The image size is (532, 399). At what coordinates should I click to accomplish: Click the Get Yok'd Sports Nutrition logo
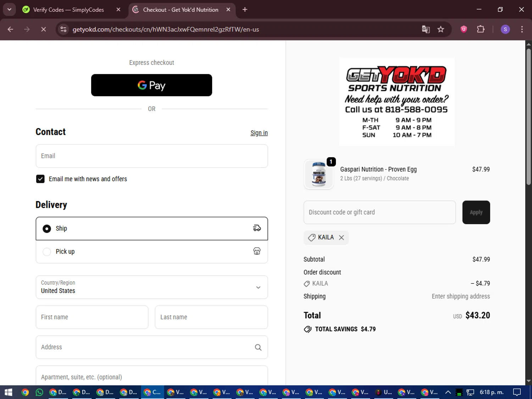pyautogui.click(x=397, y=102)
